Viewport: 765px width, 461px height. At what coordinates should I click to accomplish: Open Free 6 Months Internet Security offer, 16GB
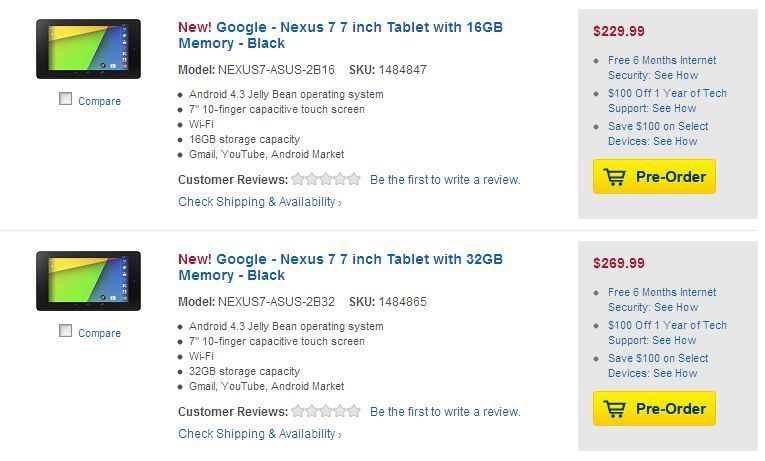pyautogui.click(x=661, y=67)
